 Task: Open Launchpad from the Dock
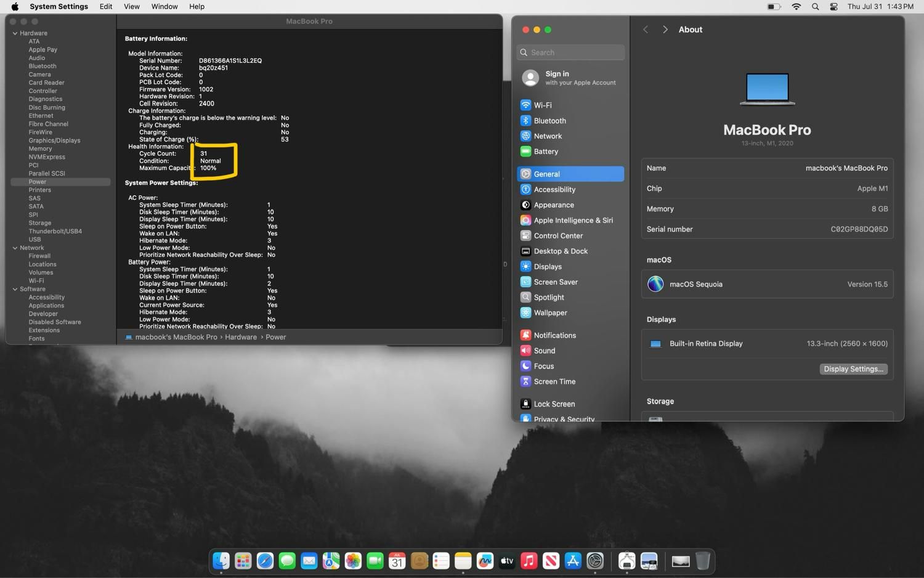tap(243, 561)
